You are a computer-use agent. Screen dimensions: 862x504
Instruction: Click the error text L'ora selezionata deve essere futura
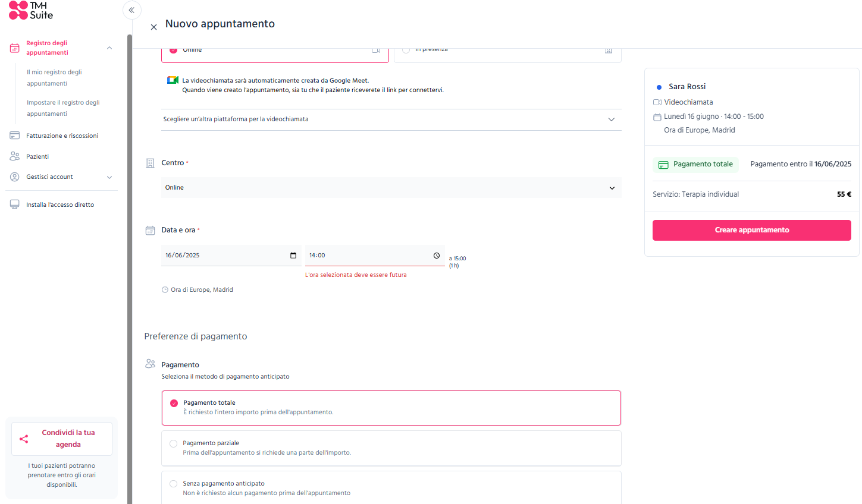(356, 275)
